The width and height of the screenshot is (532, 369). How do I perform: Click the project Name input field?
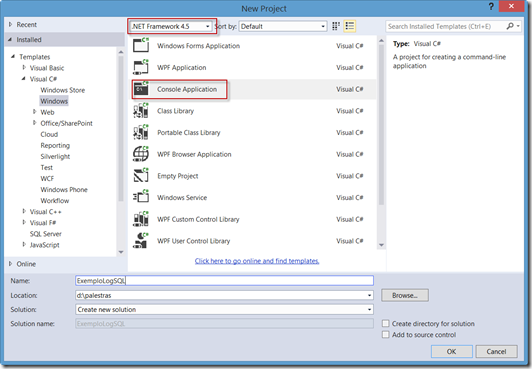[224, 280]
